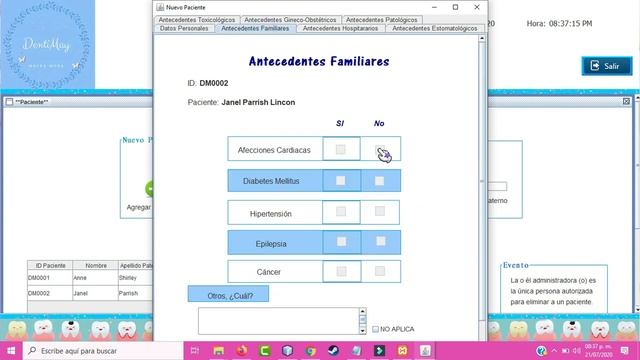Click the Salir button

click(x=607, y=66)
